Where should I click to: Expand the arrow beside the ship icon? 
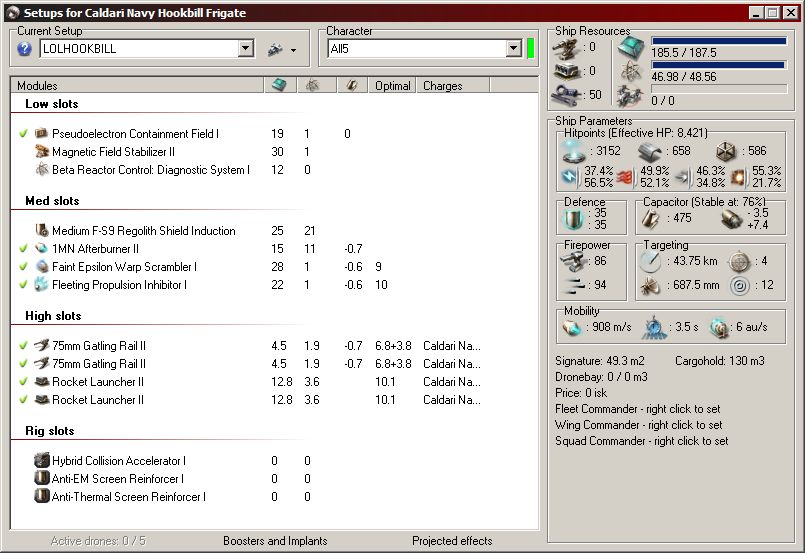(293, 50)
